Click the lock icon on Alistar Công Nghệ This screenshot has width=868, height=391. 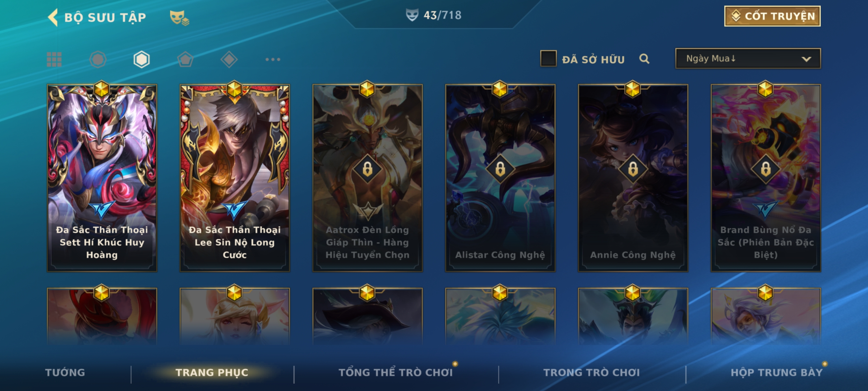point(500,169)
